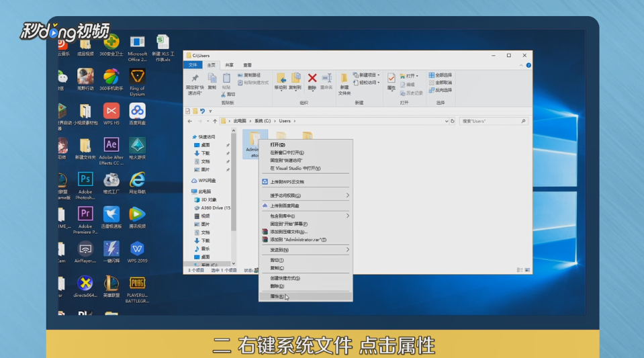
Task: Click 属性 in the context menu
Action: click(305, 296)
